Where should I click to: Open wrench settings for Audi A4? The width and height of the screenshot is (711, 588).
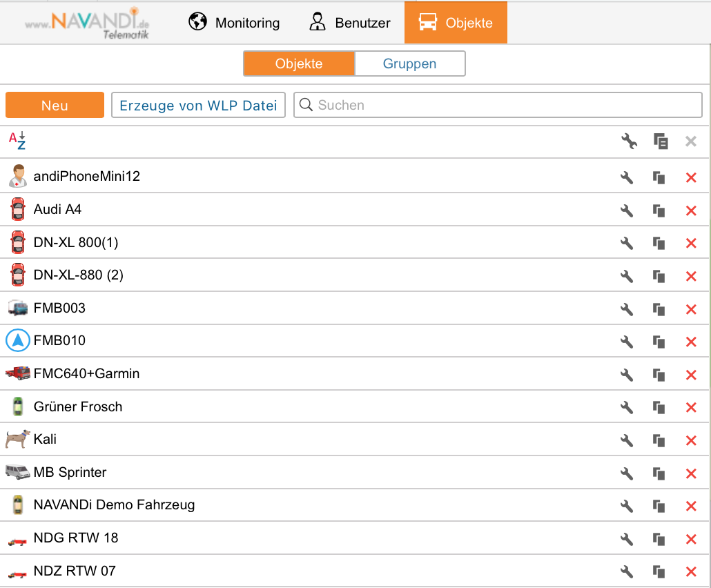pos(627,210)
